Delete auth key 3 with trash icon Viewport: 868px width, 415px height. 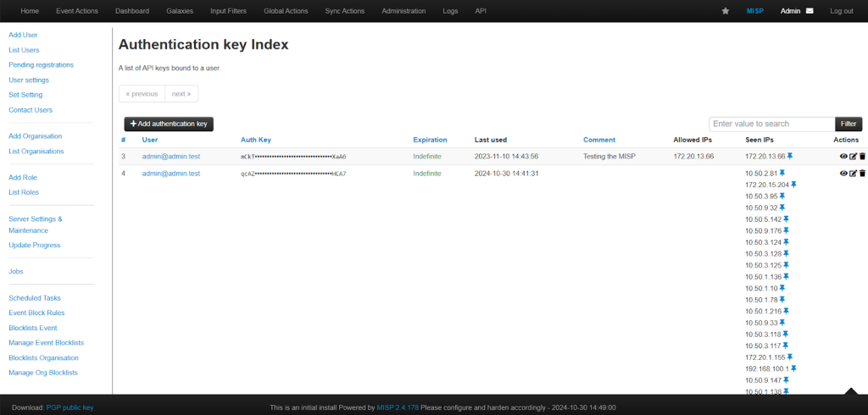pyautogui.click(x=862, y=157)
